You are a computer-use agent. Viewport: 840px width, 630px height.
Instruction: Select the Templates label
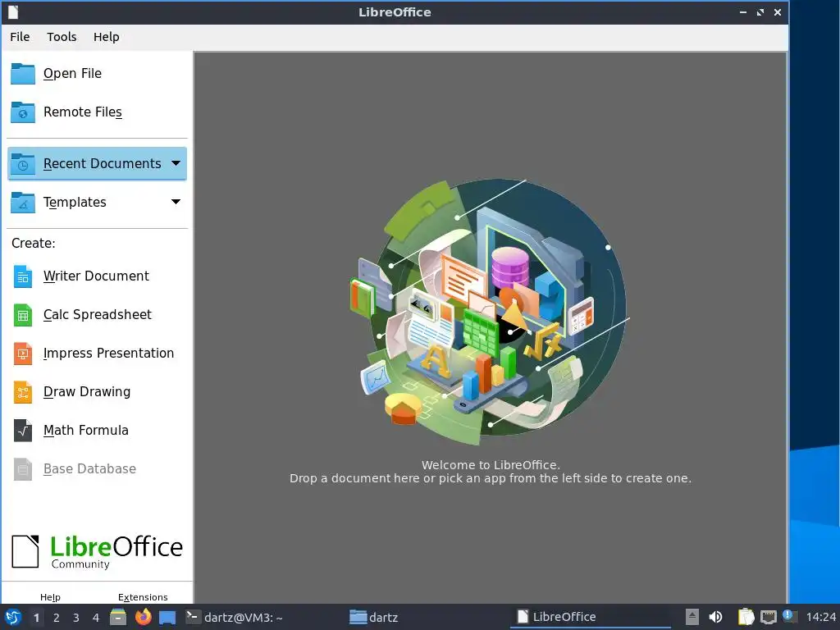pyautogui.click(x=75, y=202)
